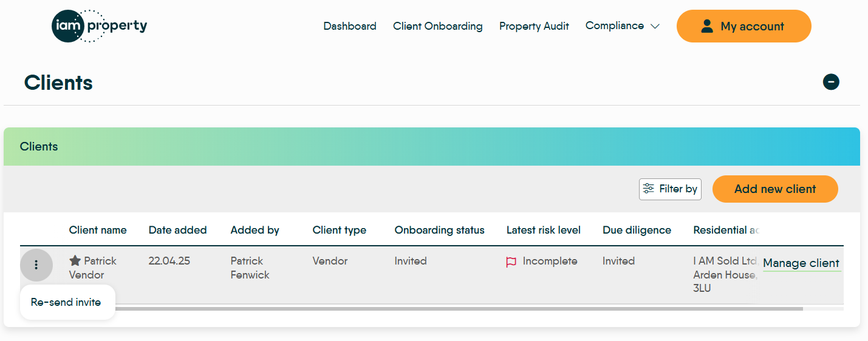
Task: Click the red flag risk icon
Action: (511, 262)
